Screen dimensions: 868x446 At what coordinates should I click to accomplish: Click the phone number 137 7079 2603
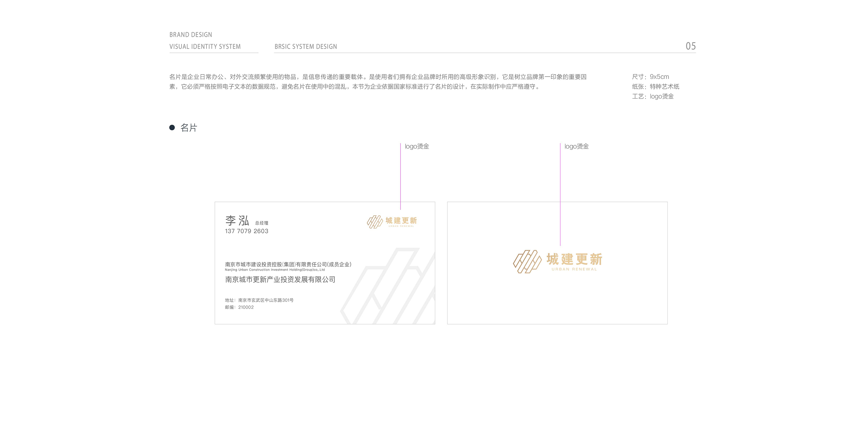point(247,231)
